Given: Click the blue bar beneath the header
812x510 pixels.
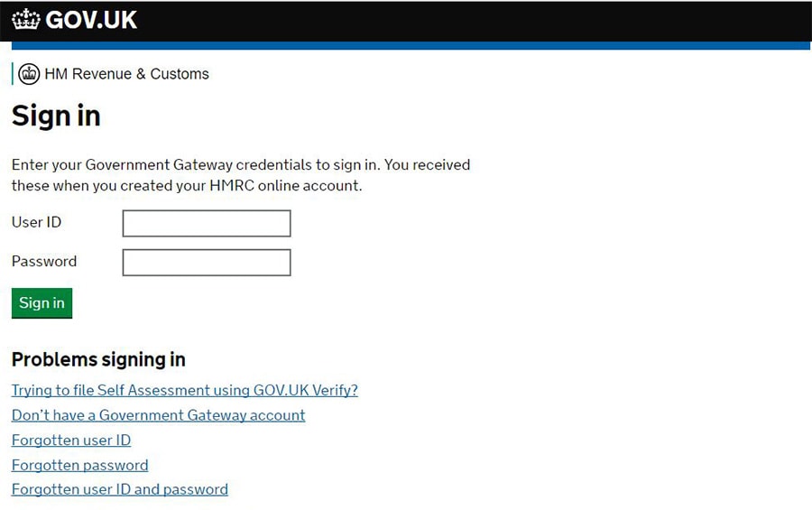Looking at the screenshot, I should point(411,46).
